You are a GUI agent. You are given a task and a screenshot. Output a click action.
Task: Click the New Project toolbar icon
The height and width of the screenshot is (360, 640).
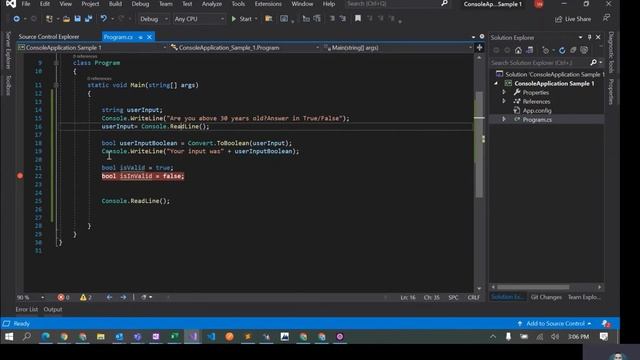pyautogui.click(x=49, y=19)
